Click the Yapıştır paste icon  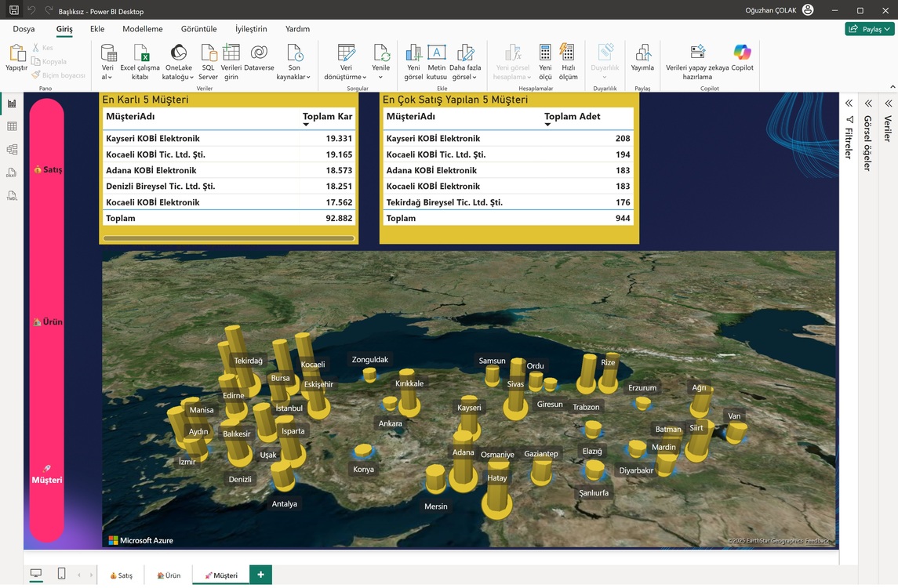tap(16, 53)
